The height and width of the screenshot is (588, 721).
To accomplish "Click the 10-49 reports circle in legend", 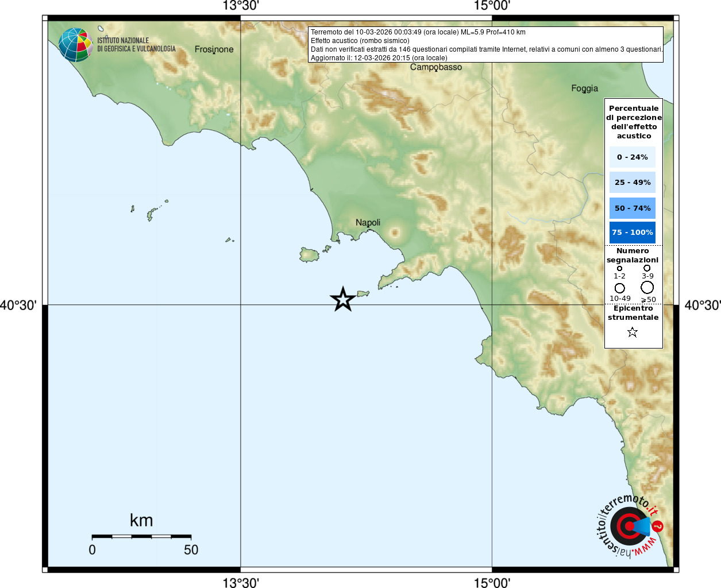I will point(620,288).
